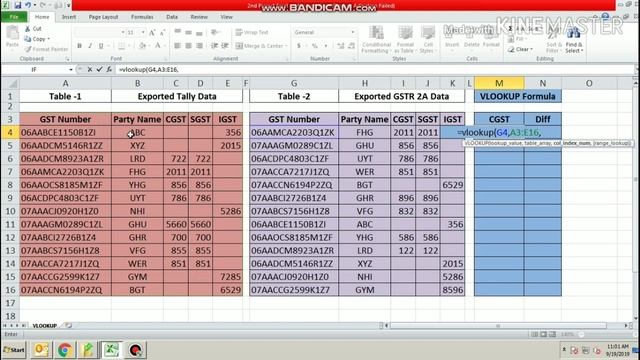Click the Format Painter brush

point(46,49)
